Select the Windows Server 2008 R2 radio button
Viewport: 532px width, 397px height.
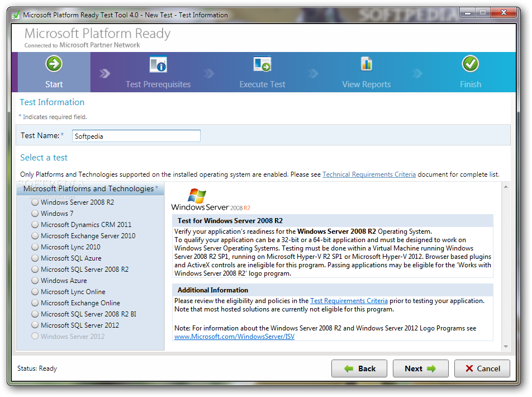[x=35, y=202]
